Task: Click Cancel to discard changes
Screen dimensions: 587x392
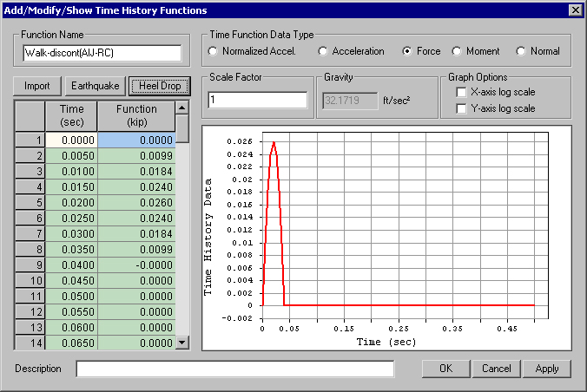Action: coord(496,369)
